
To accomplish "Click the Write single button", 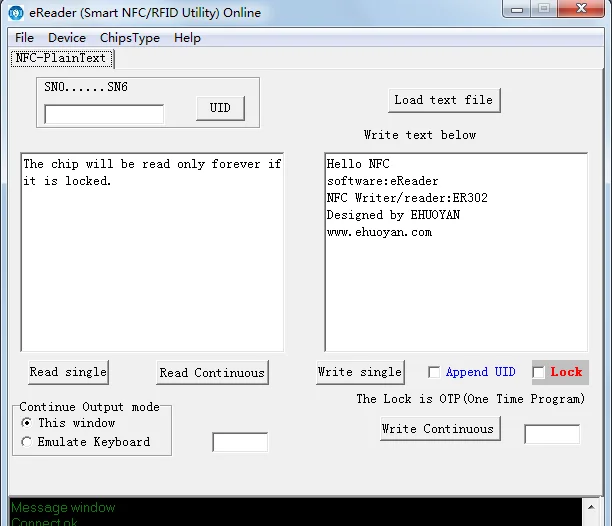I will point(360,372).
